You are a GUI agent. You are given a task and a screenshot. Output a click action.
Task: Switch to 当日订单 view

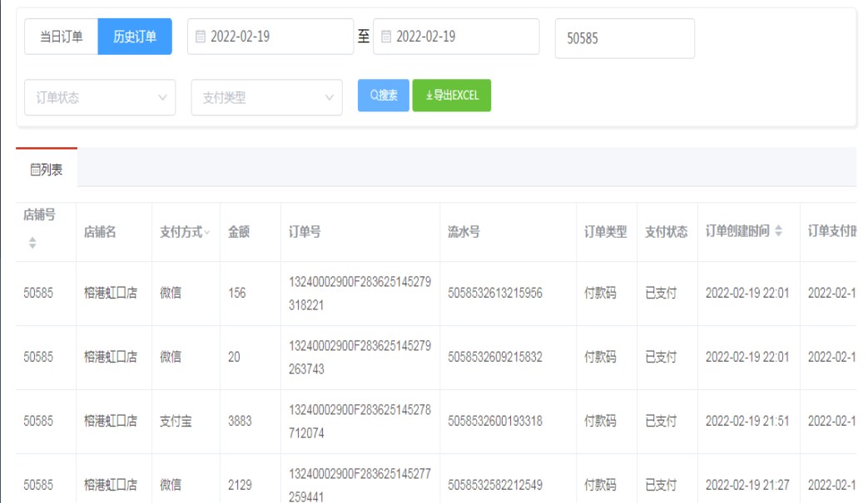coord(62,37)
